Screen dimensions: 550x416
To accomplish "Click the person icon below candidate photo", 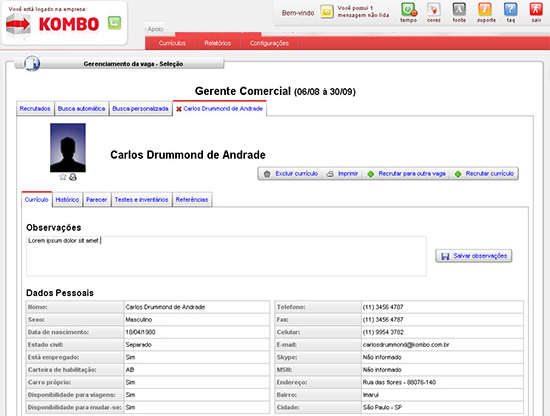I will [73, 177].
